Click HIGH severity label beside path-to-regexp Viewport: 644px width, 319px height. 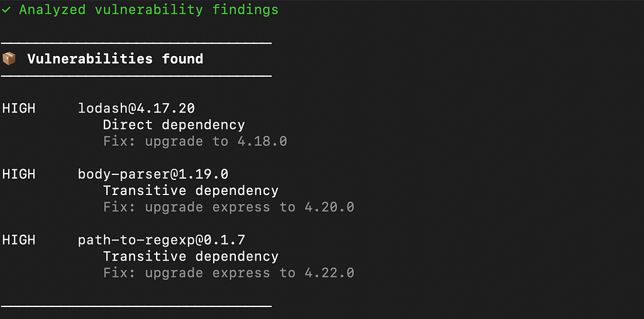pyautogui.click(x=19, y=240)
